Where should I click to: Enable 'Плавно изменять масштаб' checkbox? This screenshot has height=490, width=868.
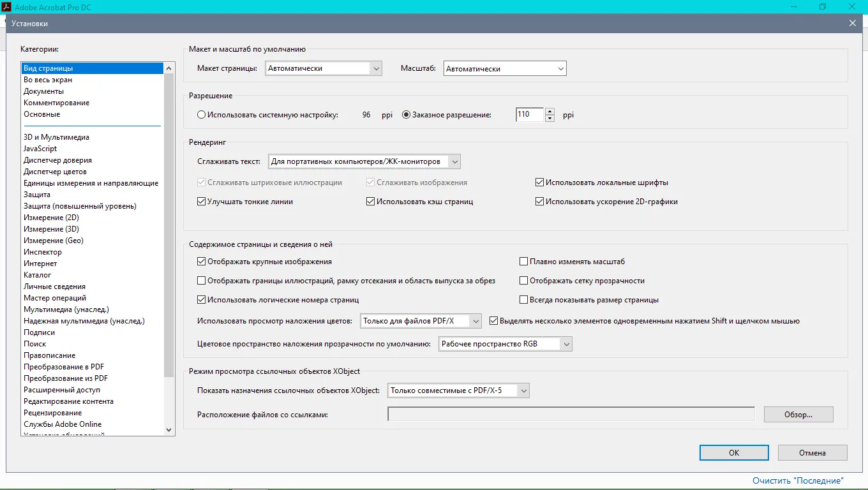click(524, 262)
